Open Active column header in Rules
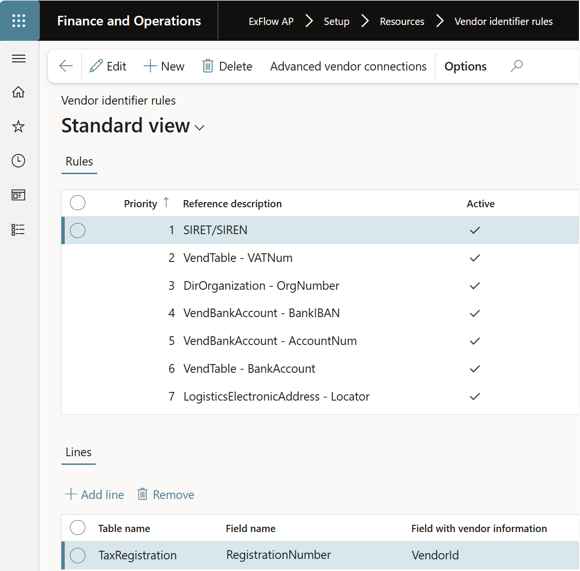The image size is (580, 571). (480, 203)
